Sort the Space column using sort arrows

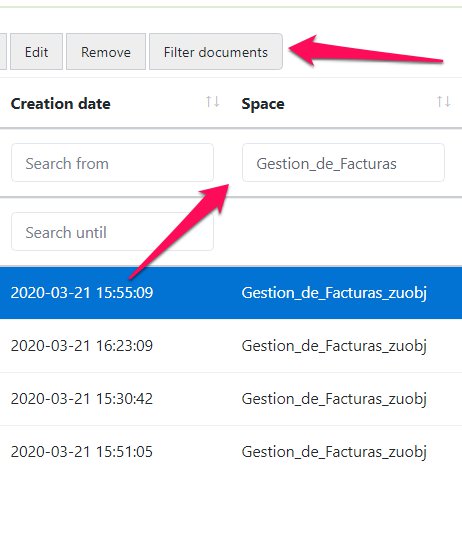tap(444, 102)
